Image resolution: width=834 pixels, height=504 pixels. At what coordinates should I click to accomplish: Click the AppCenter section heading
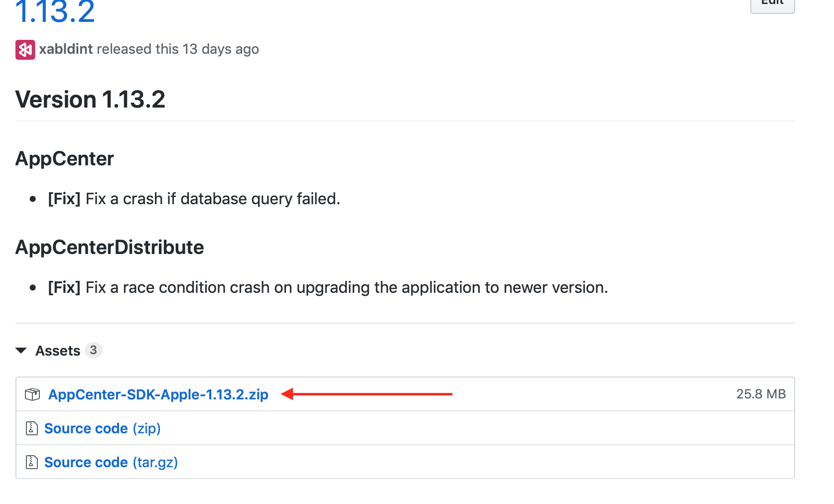click(x=64, y=158)
